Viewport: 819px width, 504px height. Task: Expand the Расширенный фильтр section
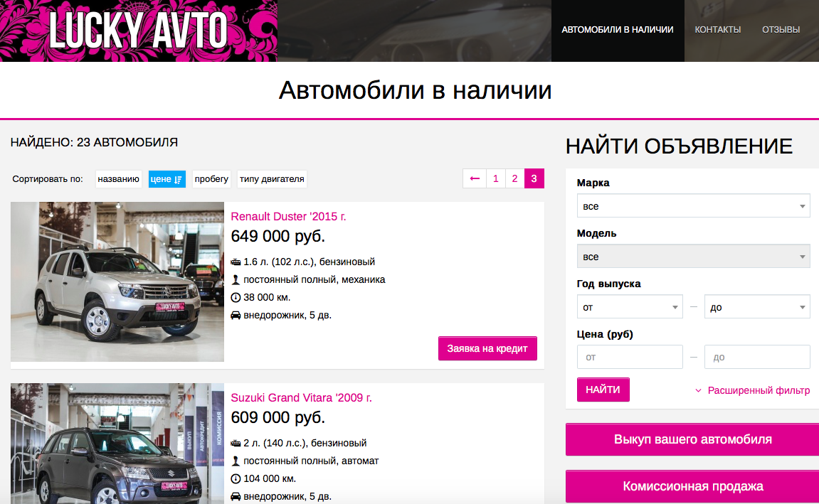point(752,390)
